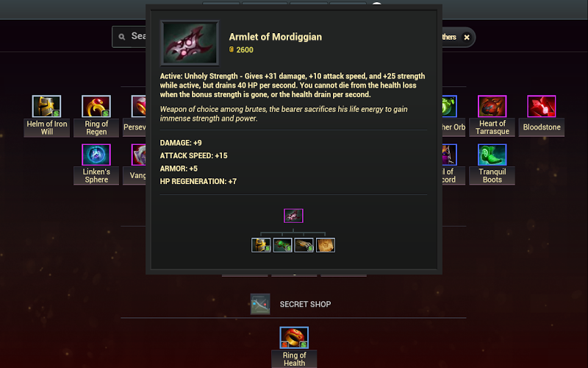
Task: Select the Bloodstone item icon
Action: click(542, 106)
